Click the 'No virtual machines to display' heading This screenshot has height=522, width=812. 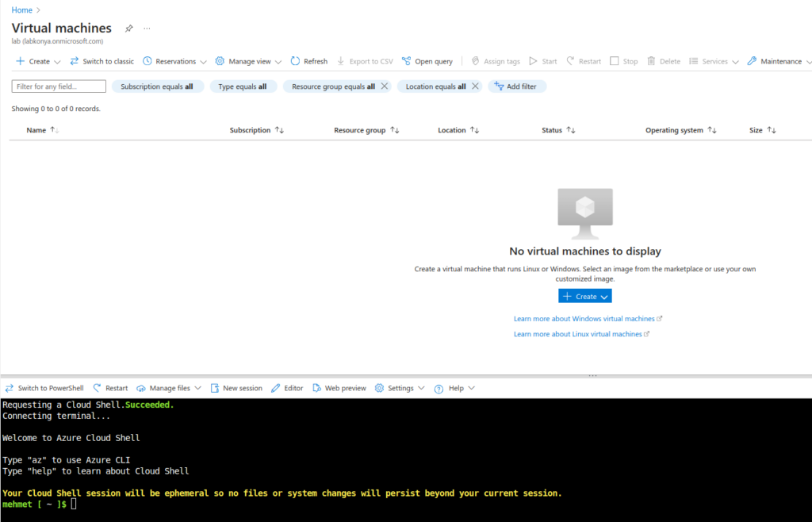pos(585,251)
